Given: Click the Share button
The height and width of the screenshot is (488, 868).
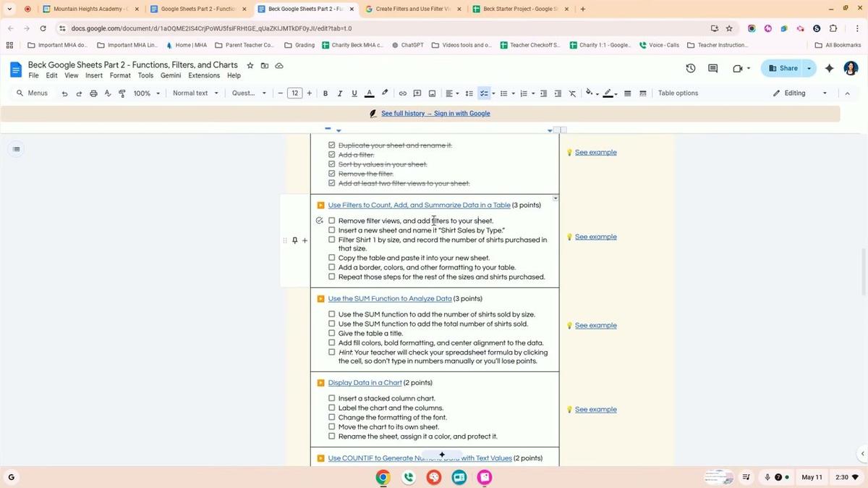Looking at the screenshot, I should click(783, 68).
